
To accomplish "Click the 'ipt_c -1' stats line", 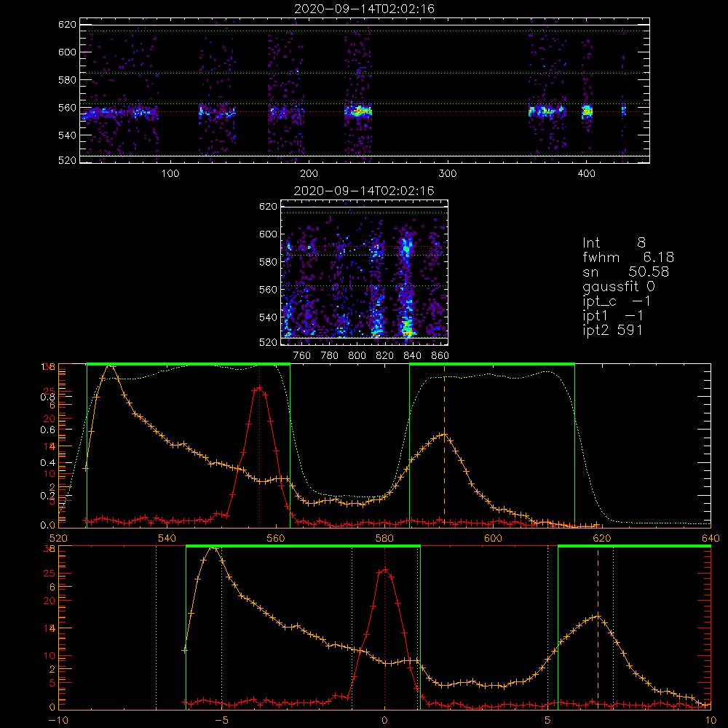I will pos(617,302).
